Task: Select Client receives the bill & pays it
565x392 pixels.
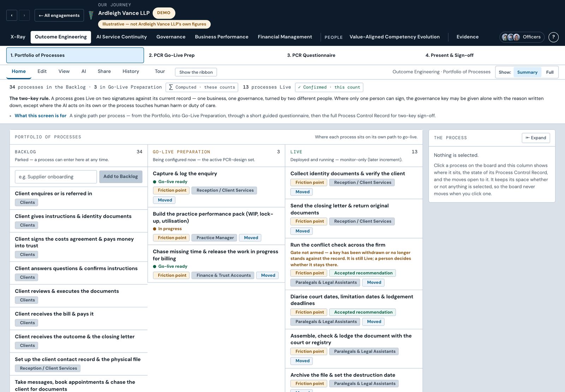Action: pyautogui.click(x=78, y=318)
